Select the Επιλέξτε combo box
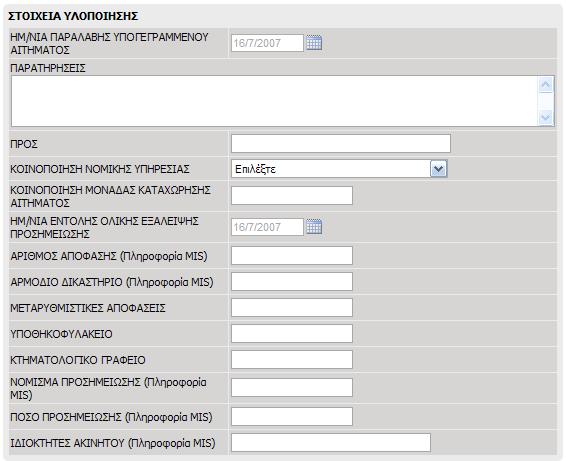This screenshot has width=566, height=461. click(x=339, y=169)
